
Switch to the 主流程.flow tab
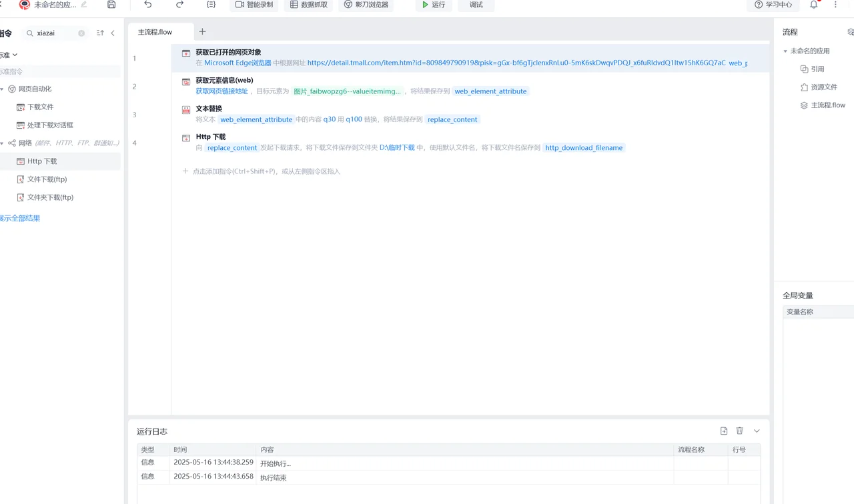point(155,32)
